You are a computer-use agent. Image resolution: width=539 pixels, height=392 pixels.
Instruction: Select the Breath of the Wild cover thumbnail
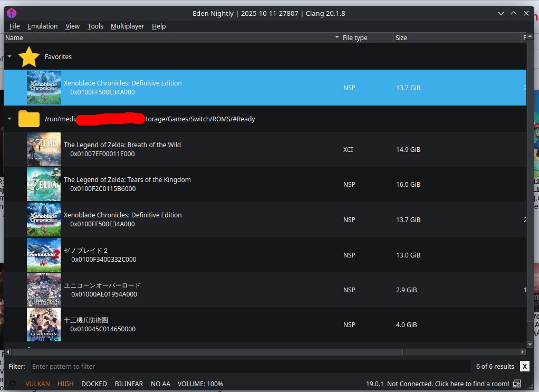click(44, 150)
